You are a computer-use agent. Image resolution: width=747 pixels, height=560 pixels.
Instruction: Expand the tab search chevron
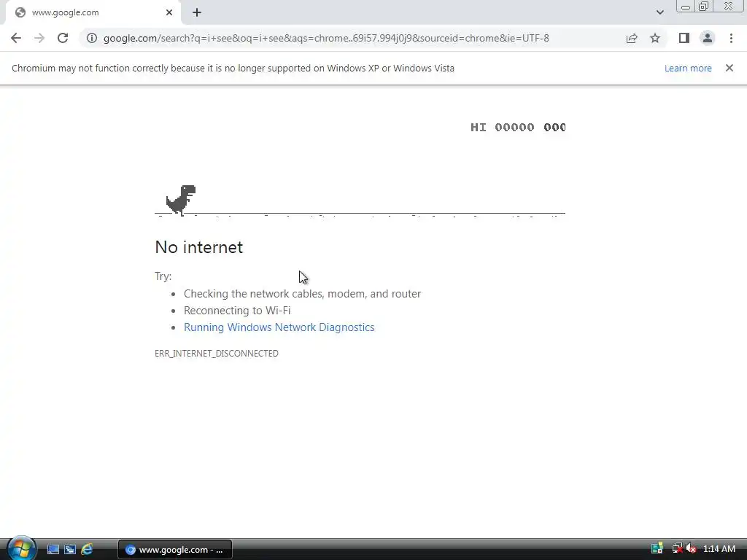[x=659, y=12]
